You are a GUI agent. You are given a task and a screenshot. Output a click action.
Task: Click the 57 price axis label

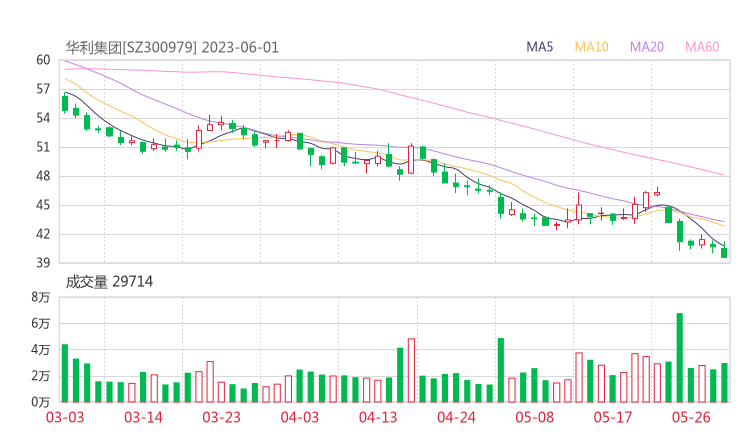click(x=43, y=89)
